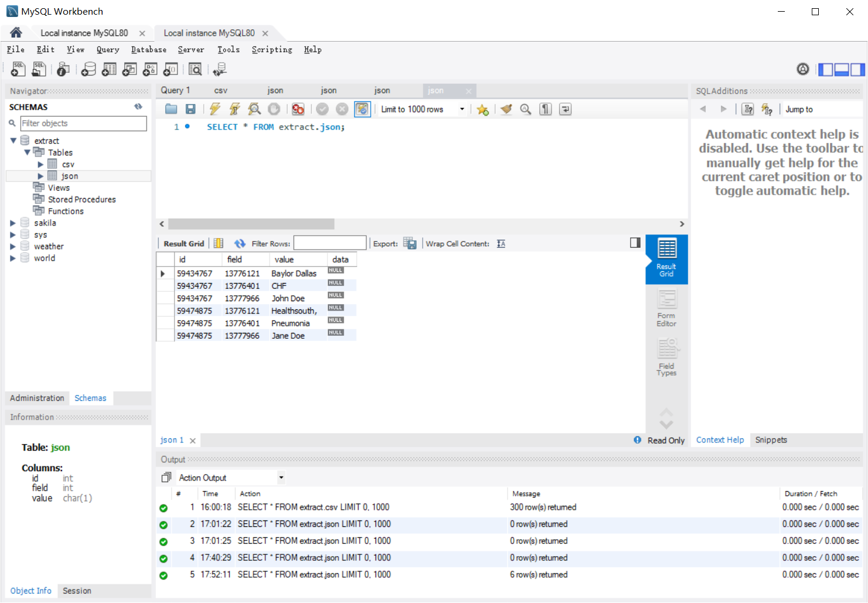868x603 pixels.
Task: Toggle auto-commit mode icon
Action: pyautogui.click(x=363, y=109)
